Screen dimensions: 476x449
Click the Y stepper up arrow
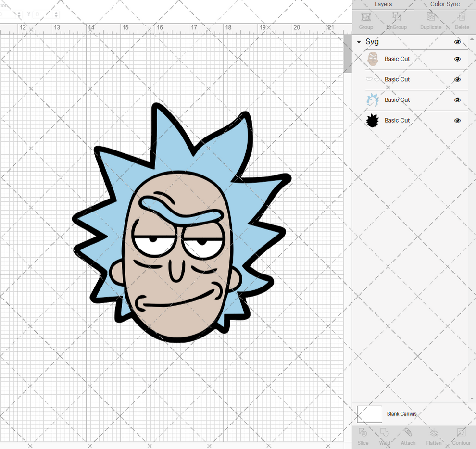tap(56, 13)
